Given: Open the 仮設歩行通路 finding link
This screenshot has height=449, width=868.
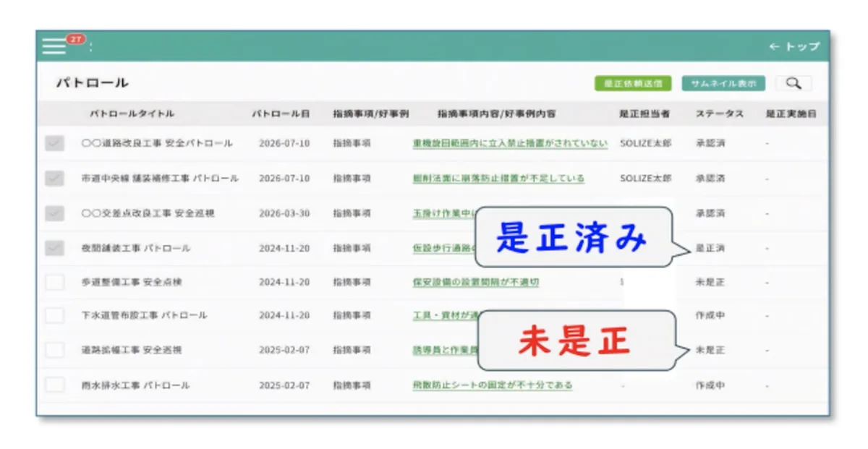Looking at the screenshot, I should (x=445, y=248).
